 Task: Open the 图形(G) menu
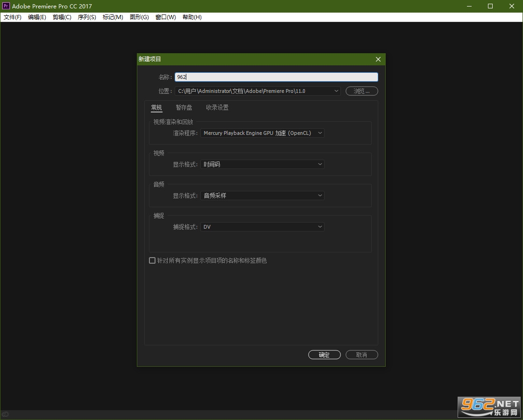pos(139,17)
